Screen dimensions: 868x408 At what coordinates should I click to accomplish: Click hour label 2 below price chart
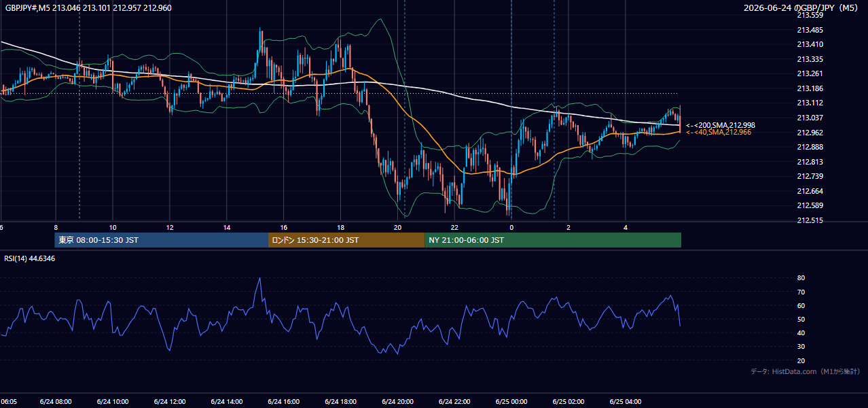point(568,228)
